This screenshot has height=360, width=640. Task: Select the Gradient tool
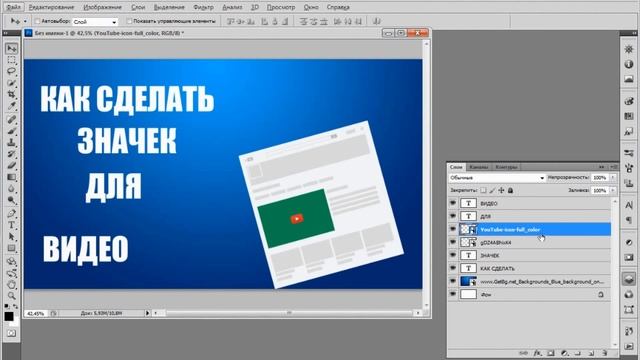(11, 177)
